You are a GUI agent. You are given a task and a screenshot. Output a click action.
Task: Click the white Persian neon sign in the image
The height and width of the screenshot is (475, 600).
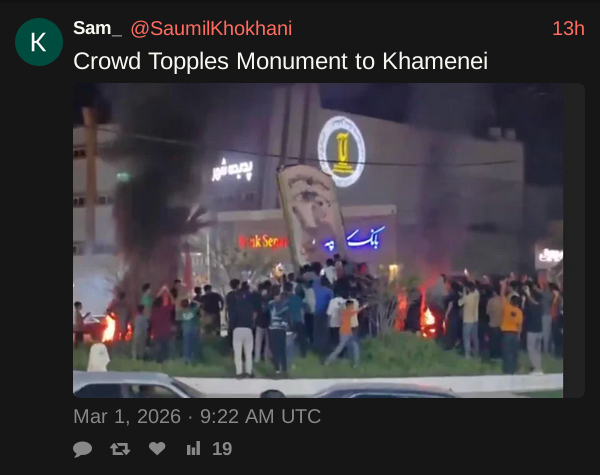(x=233, y=169)
